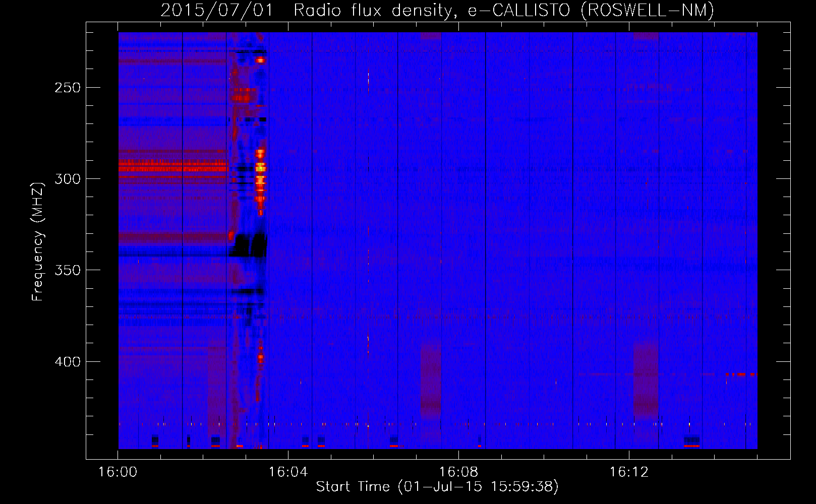This screenshot has height=504, width=816.
Task: Click the 250 frequency tick label
Action: [x=68, y=88]
